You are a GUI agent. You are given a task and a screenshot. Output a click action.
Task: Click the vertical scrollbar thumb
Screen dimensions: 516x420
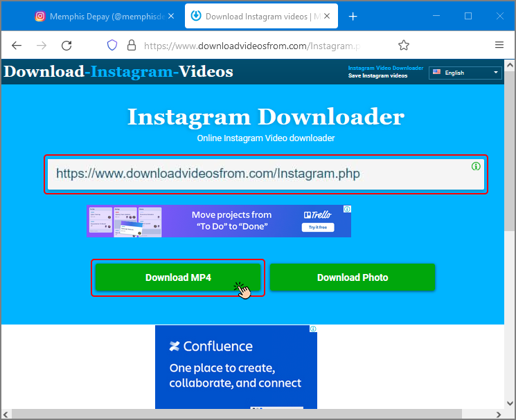click(x=510, y=151)
